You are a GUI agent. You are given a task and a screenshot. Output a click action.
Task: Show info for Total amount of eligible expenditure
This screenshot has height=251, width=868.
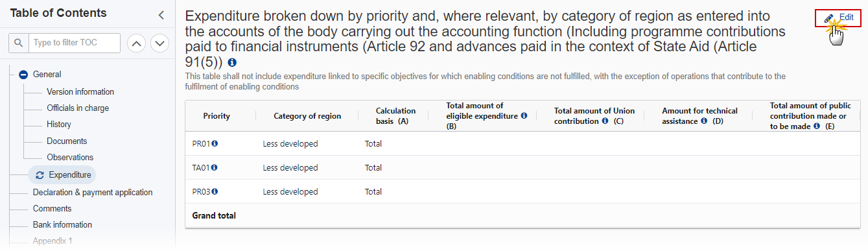[524, 116]
